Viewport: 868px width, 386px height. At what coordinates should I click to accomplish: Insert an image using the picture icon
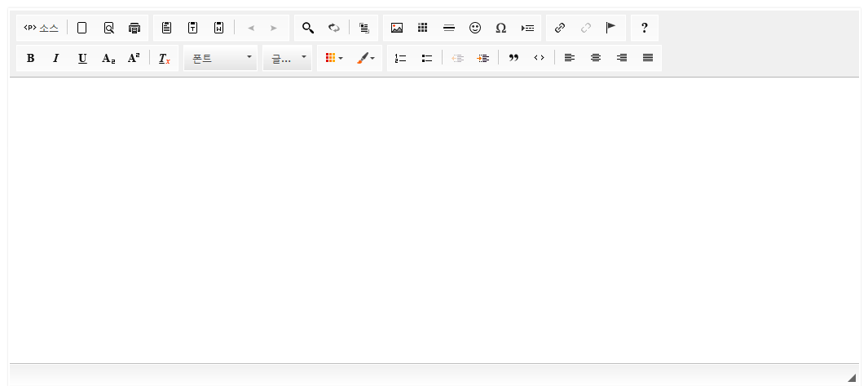click(x=397, y=28)
